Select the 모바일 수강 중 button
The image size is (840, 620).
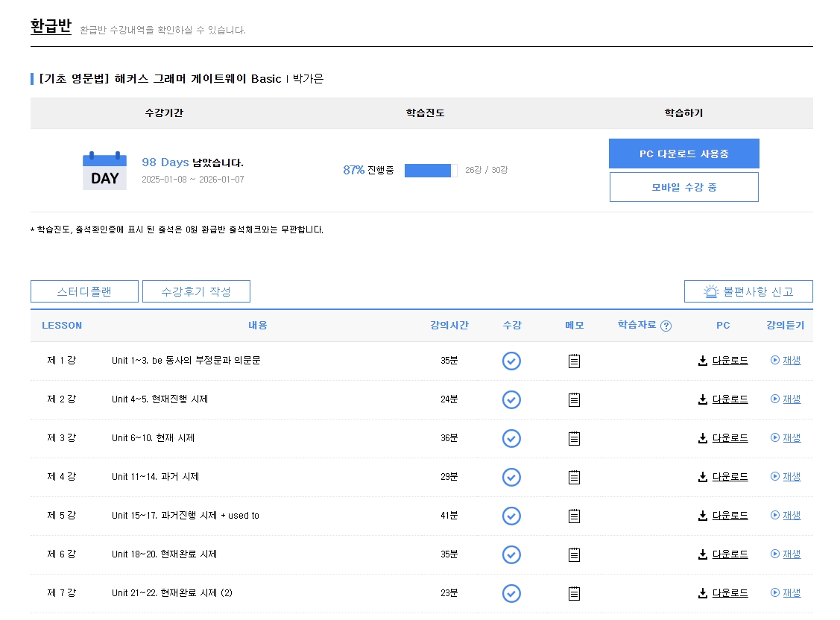point(684,187)
